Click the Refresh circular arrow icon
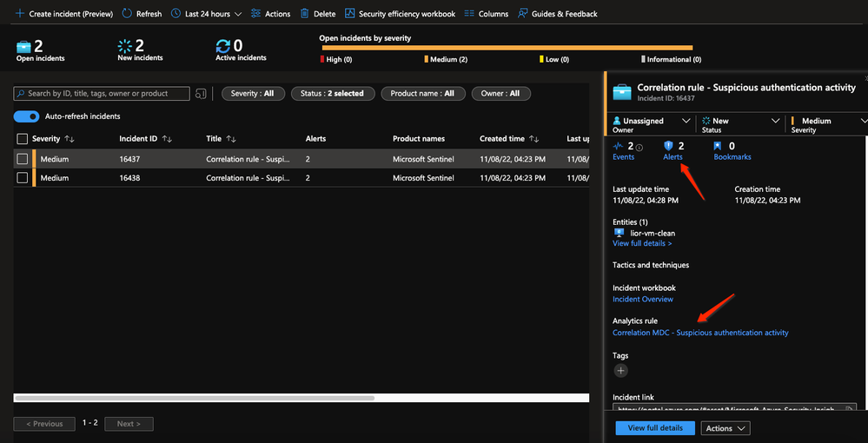The width and height of the screenshot is (868, 443). tap(127, 13)
